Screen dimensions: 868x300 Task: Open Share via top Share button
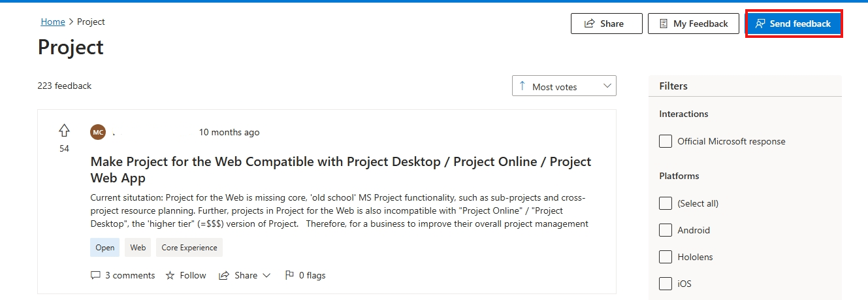coord(606,24)
